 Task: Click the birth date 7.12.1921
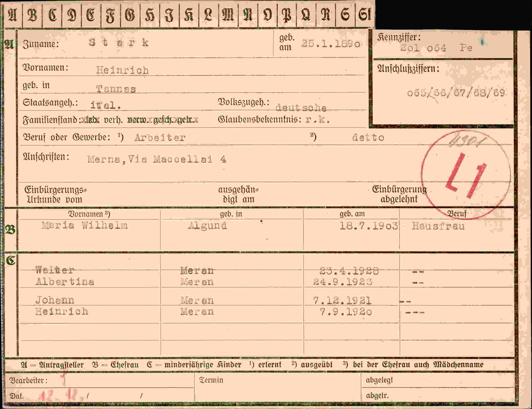pos(342,301)
